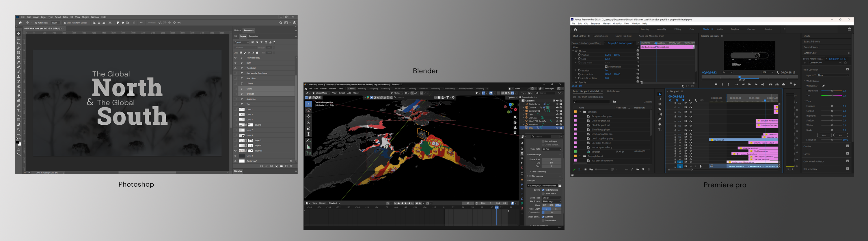The width and height of the screenshot is (868, 241).
Task: Open File Format PNG dropdown in Blender
Action: 552,201
